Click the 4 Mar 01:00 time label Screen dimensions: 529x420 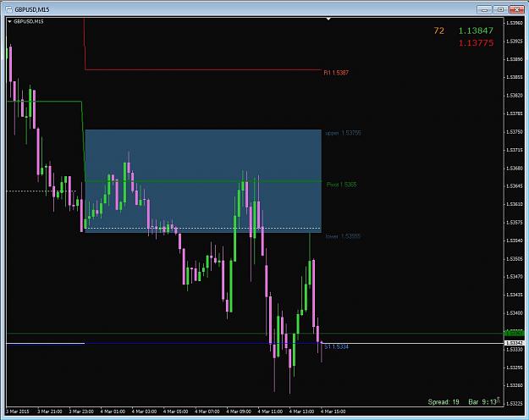[x=113, y=412]
